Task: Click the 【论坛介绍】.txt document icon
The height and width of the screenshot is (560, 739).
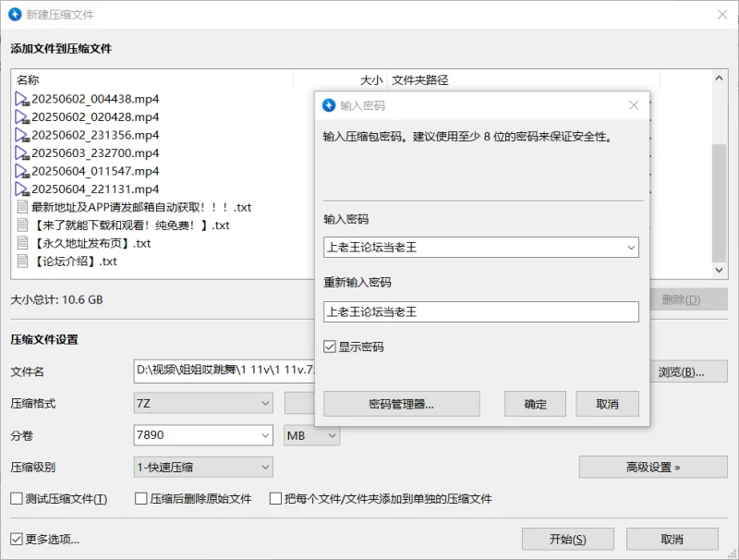Action: (22, 261)
